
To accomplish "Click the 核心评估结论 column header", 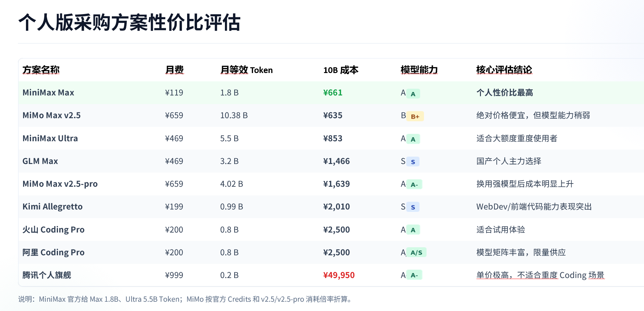I will 504,70.
